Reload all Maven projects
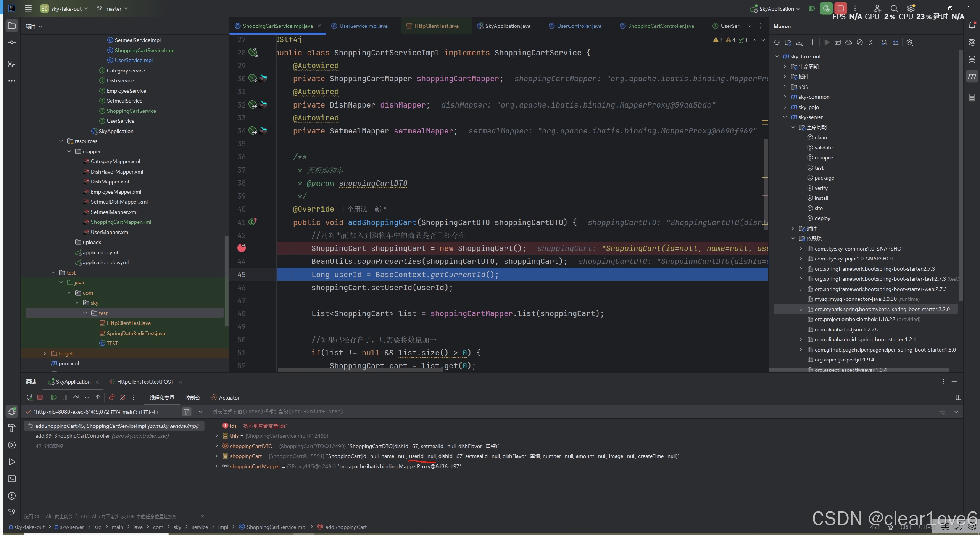This screenshot has width=980, height=535. [777, 42]
